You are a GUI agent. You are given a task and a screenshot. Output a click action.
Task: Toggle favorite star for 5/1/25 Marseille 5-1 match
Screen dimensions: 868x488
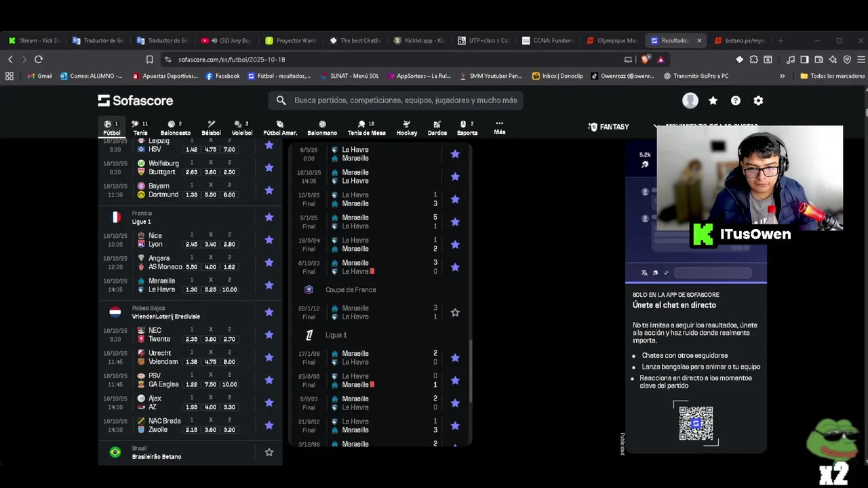click(455, 222)
